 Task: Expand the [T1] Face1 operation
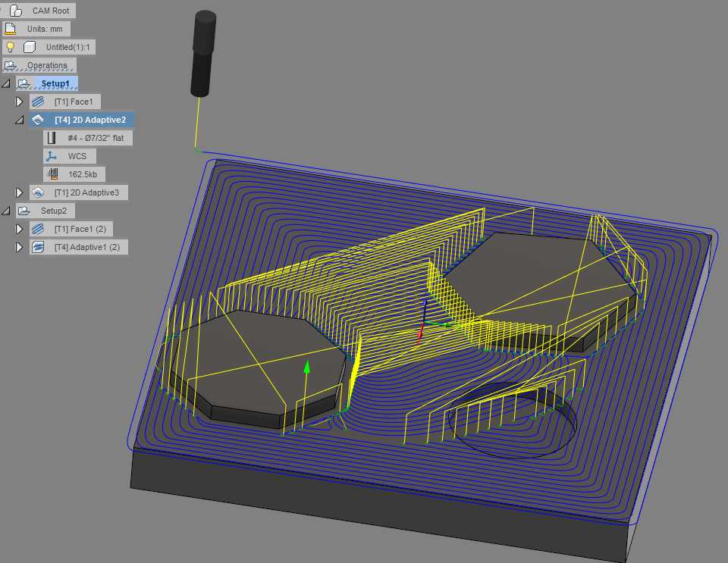(x=19, y=102)
